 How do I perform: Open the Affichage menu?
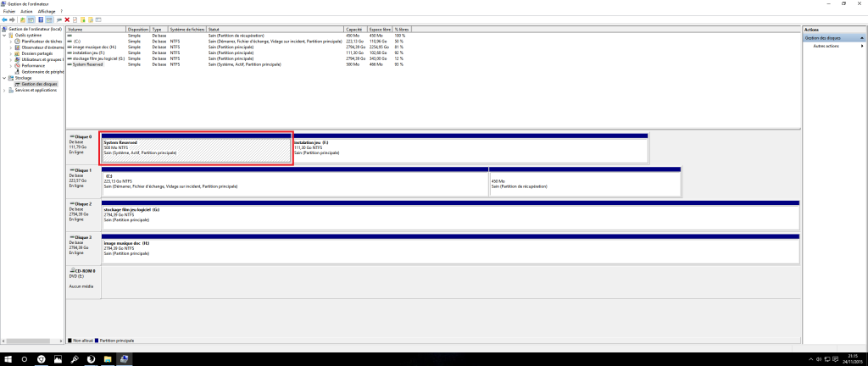(x=47, y=12)
